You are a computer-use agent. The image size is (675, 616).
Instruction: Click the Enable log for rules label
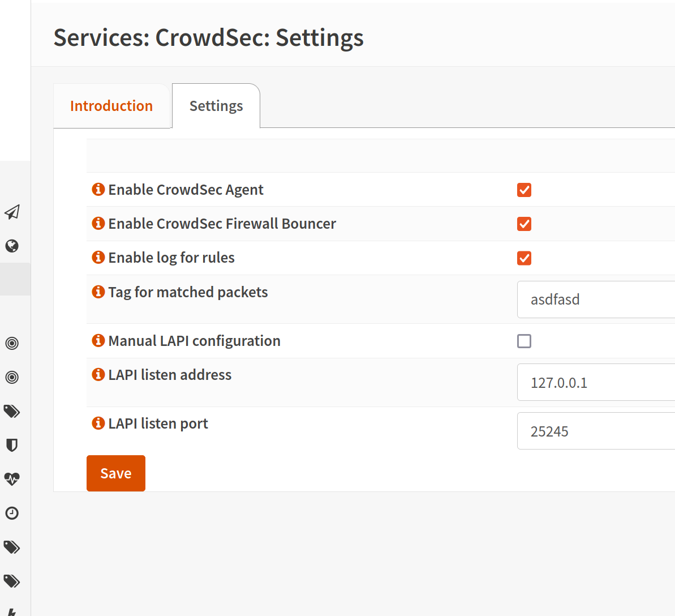171,258
